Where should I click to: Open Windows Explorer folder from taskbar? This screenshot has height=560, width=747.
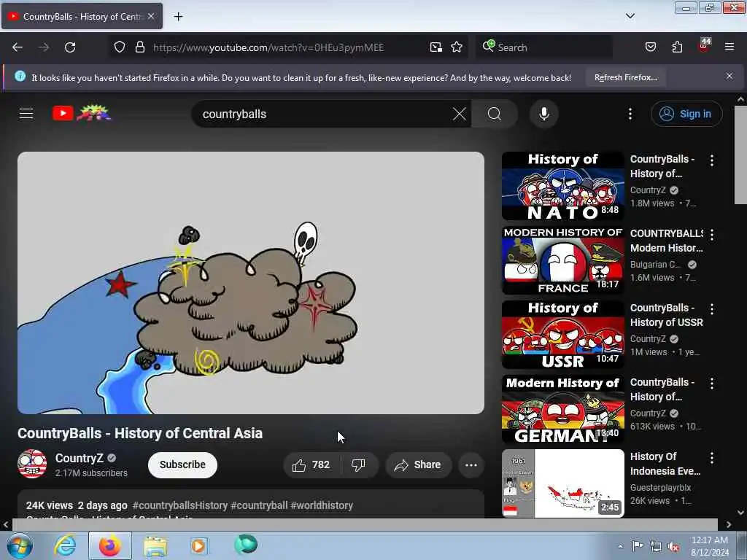(155, 545)
